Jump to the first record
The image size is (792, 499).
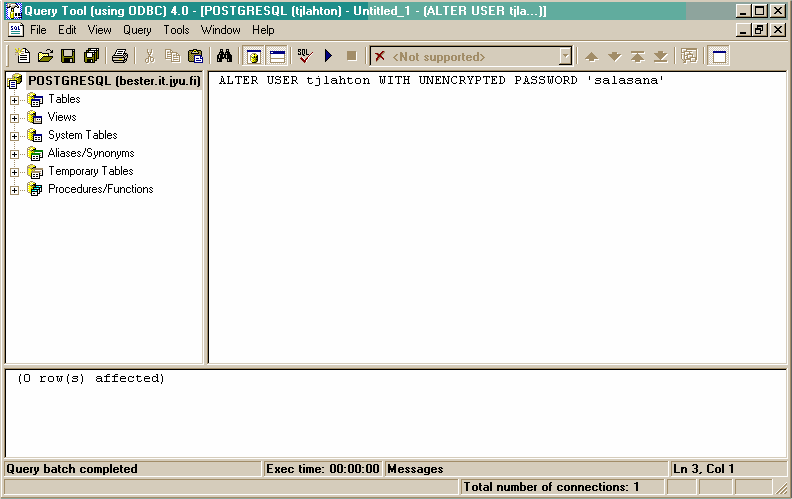(x=637, y=56)
